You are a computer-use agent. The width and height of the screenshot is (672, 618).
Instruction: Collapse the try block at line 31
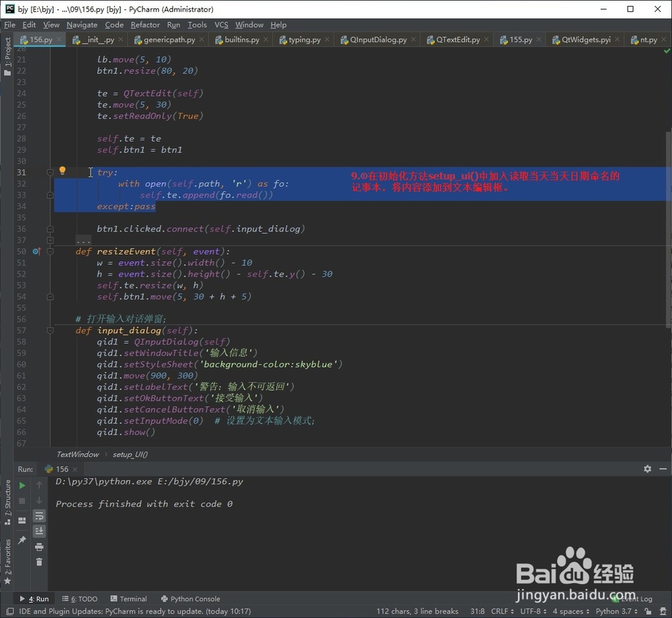pos(50,172)
